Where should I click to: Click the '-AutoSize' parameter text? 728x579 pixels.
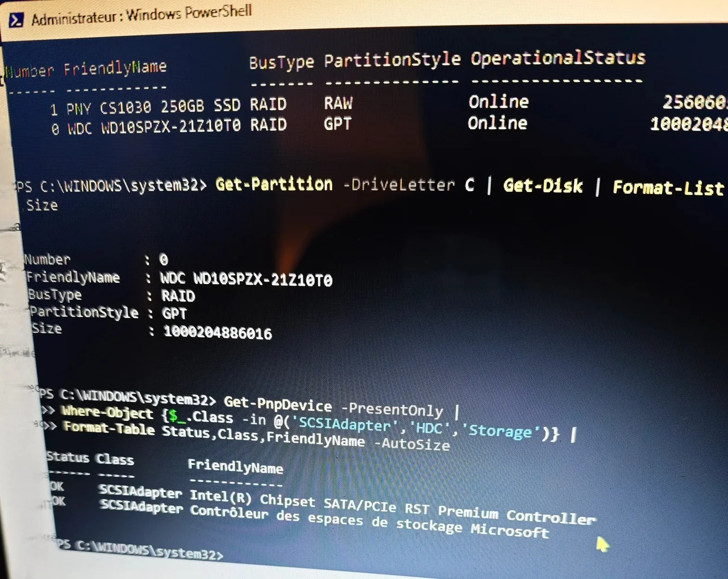click(x=412, y=444)
